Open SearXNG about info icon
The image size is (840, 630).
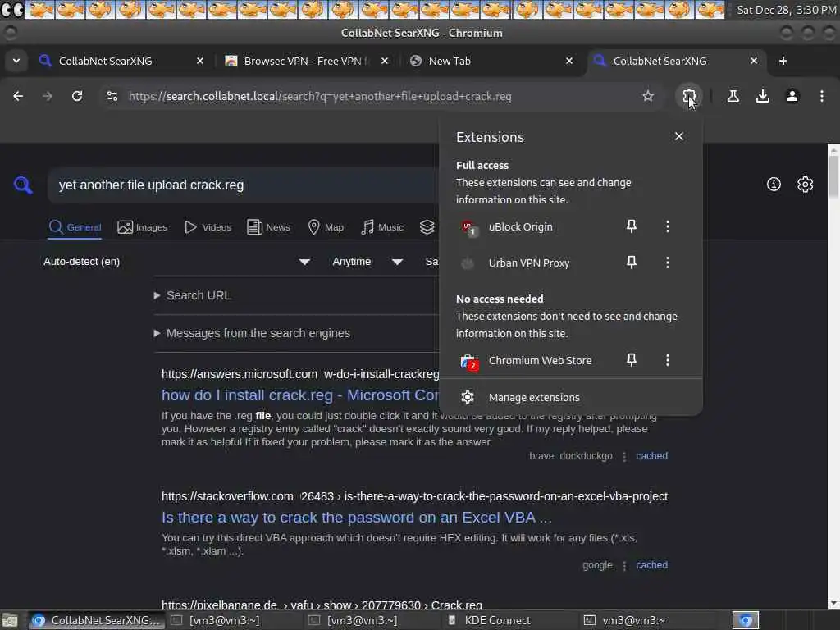tap(774, 185)
